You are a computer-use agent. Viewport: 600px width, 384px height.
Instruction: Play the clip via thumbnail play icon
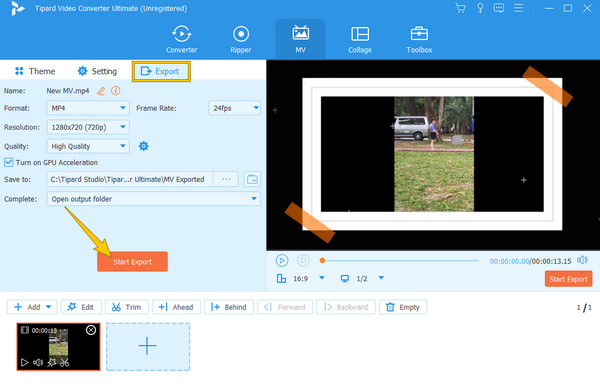[x=24, y=362]
